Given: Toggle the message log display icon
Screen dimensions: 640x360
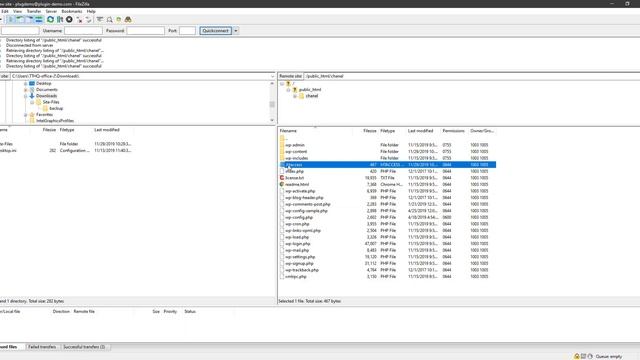Looking at the screenshot, I should [x=11, y=19].
